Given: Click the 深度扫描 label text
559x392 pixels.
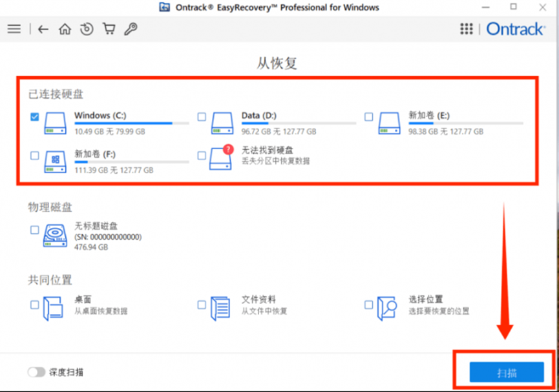Looking at the screenshot, I should coord(66,373).
